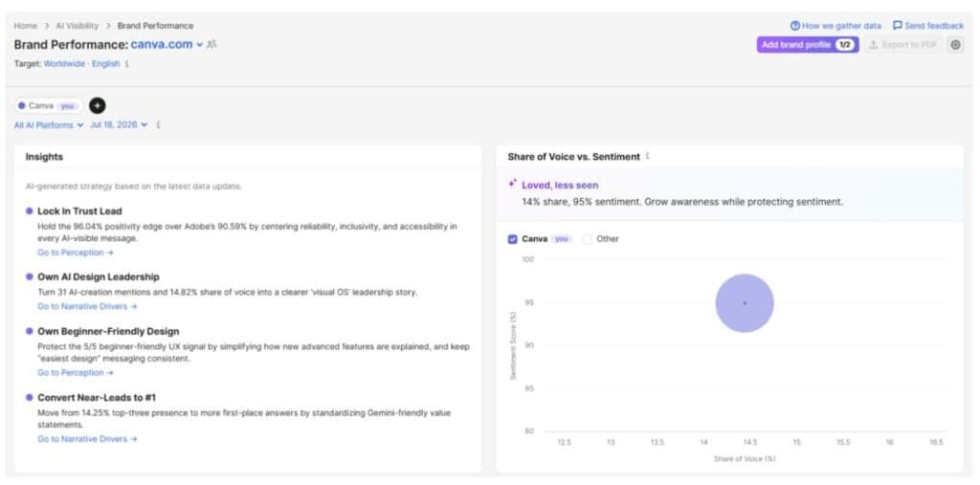Click info icon beside Share of Voice title
This screenshot has width=980, height=485.
point(648,156)
